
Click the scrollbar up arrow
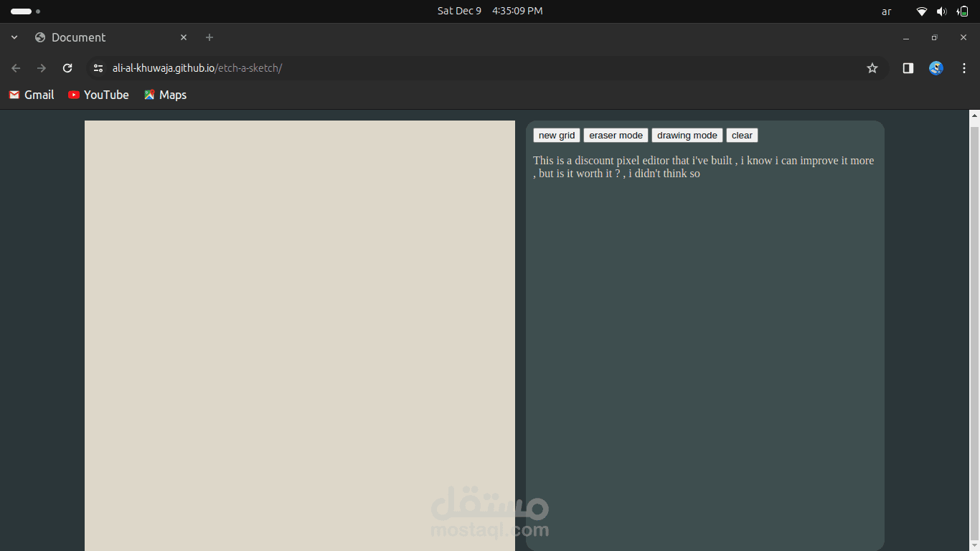pos(974,115)
